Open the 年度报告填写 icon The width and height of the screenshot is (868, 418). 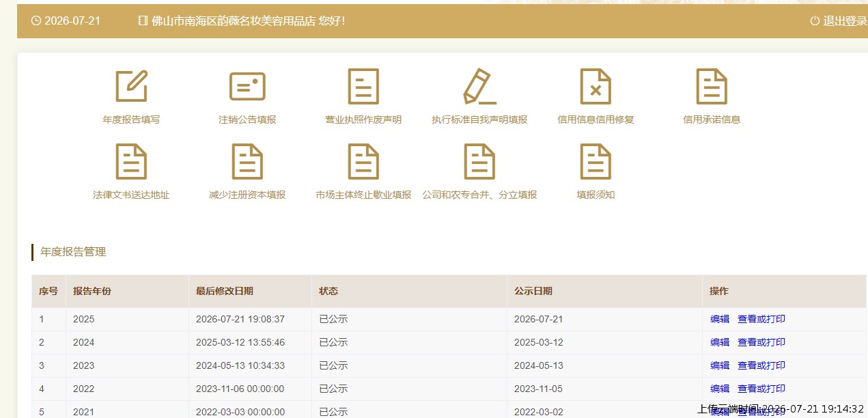pyautogui.click(x=131, y=86)
